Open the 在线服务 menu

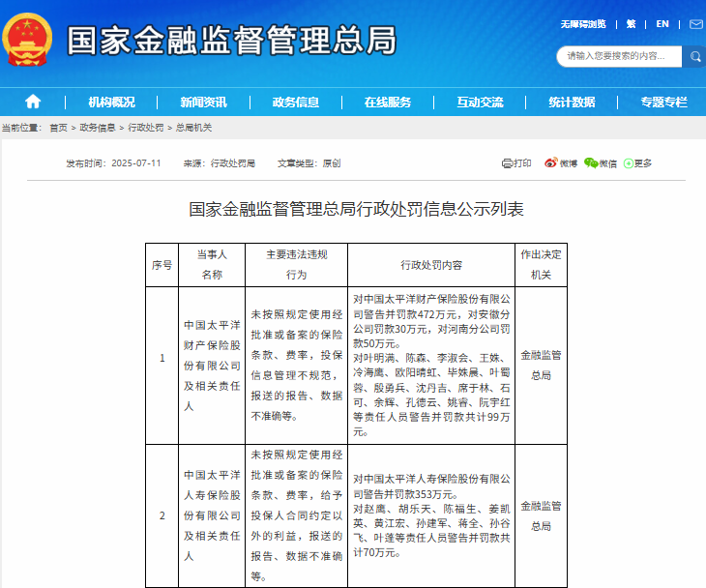(x=388, y=103)
